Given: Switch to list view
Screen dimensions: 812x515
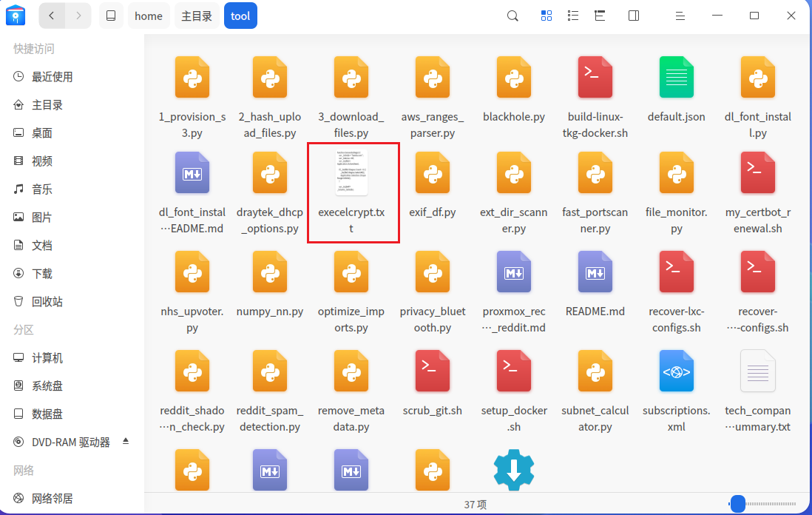Looking at the screenshot, I should pos(573,16).
